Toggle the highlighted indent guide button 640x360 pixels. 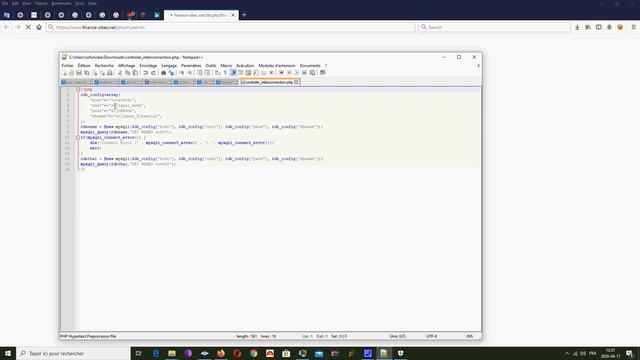pyautogui.click(x=233, y=73)
